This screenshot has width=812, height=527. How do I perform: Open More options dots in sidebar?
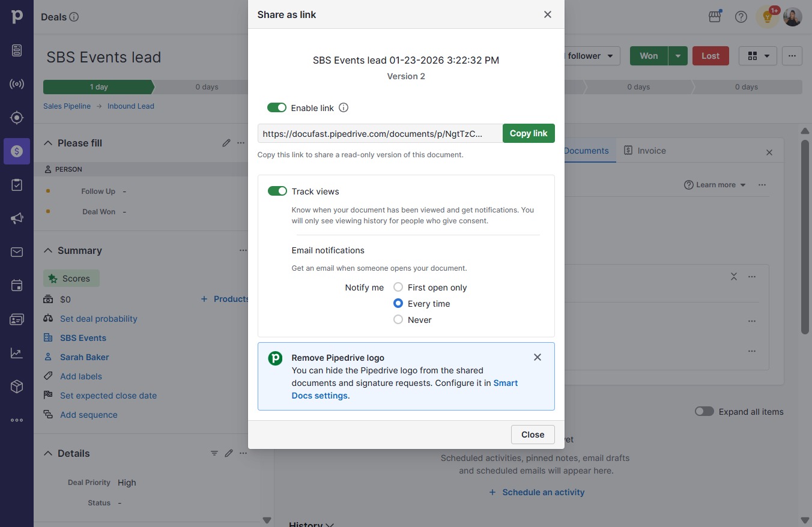(x=17, y=420)
